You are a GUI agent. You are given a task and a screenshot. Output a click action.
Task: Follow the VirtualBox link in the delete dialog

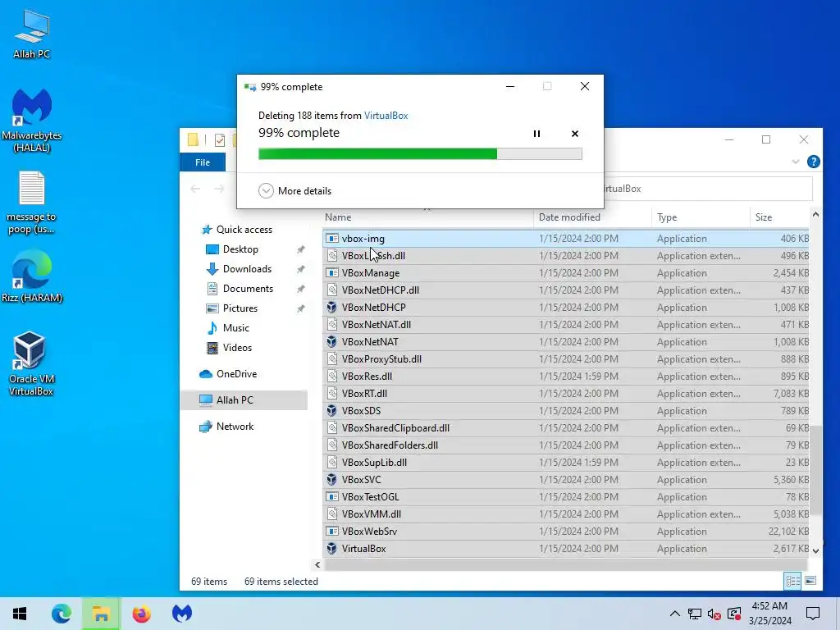[x=386, y=115]
